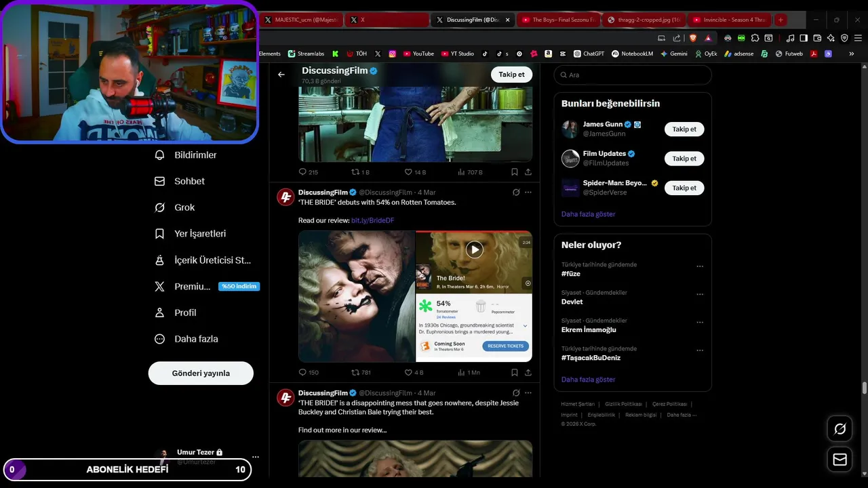The image size is (868, 488).
Task: Switch to the MAJESTIC_ucm browser tab
Action: [x=302, y=20]
